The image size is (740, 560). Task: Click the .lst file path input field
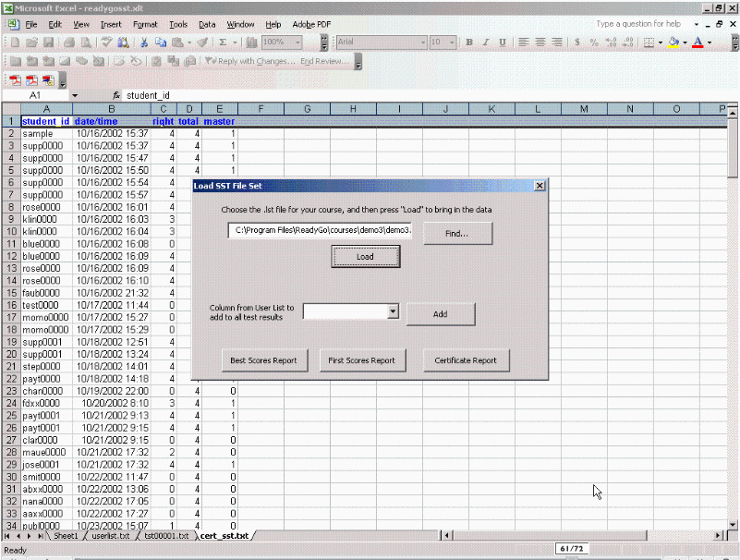coord(320,230)
